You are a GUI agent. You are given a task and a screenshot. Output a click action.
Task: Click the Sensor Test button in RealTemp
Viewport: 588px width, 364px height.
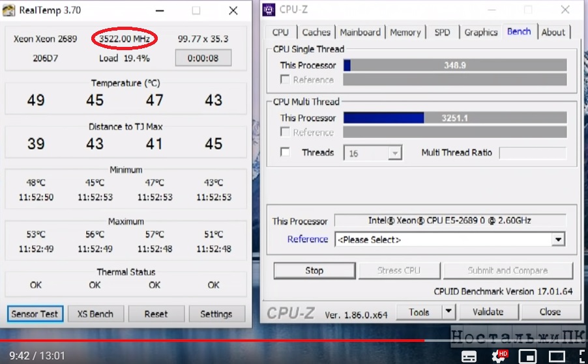[x=35, y=314]
